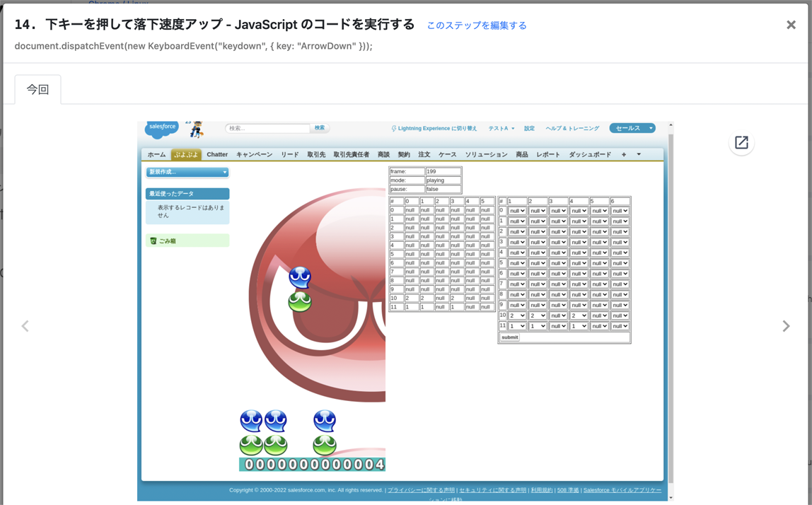Click the mode field showing playing
Image resolution: width=812 pixels, height=505 pixels.
pos(443,180)
